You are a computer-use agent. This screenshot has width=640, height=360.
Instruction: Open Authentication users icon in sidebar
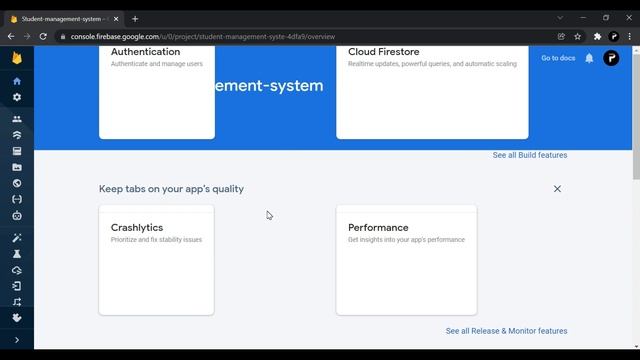17,119
